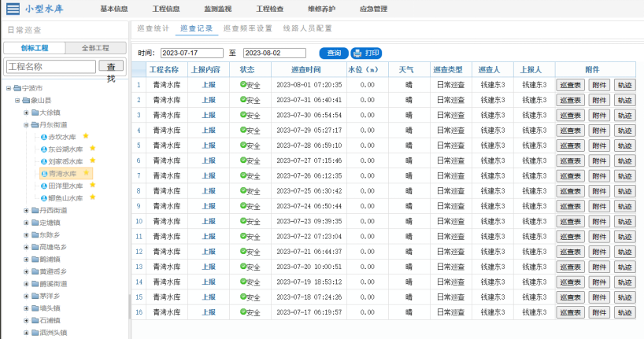Open the 维修养护 menu
This screenshot has width=644, height=339.
pos(321,9)
